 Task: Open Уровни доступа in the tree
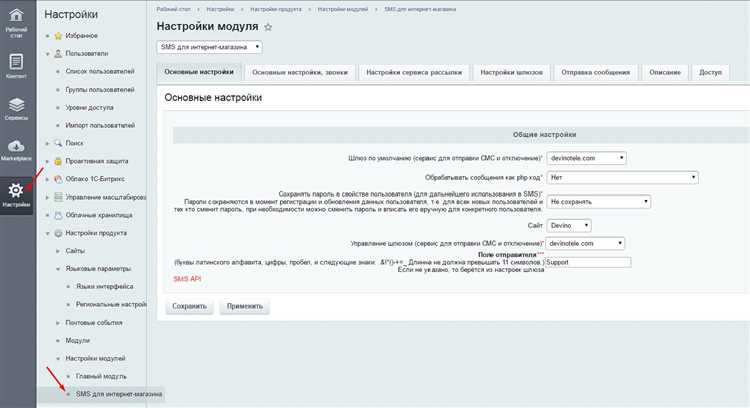89,108
